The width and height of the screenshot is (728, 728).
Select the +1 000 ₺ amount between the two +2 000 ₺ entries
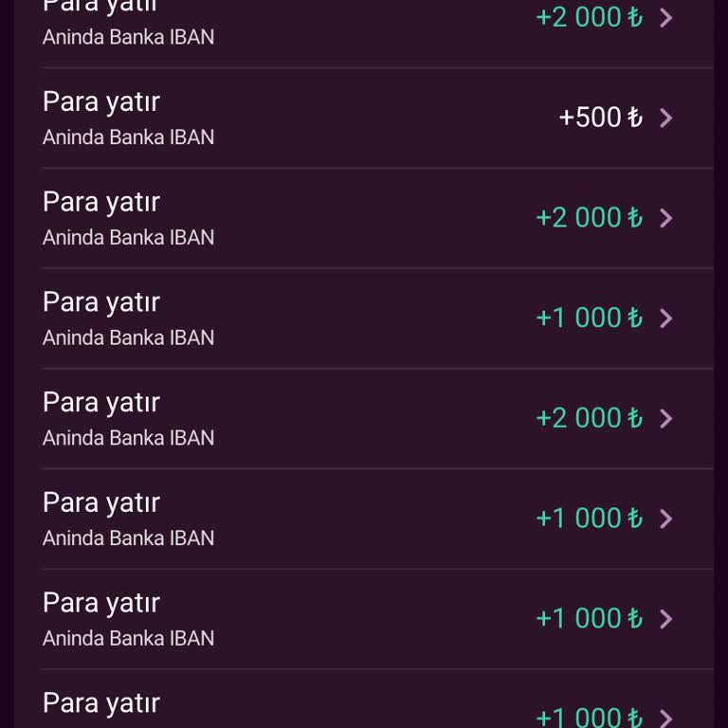point(590,318)
